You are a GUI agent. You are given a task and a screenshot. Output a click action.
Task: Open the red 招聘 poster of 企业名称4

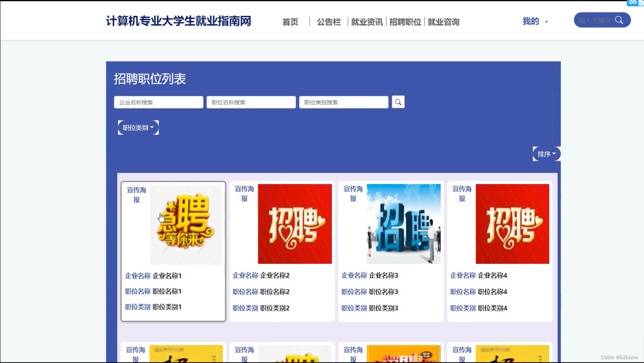(512, 224)
